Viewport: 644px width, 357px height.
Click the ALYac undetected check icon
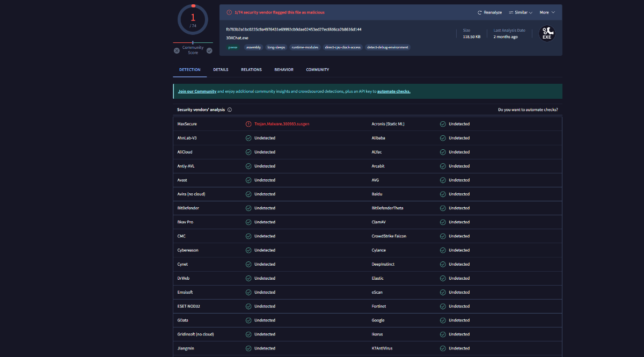click(x=443, y=152)
